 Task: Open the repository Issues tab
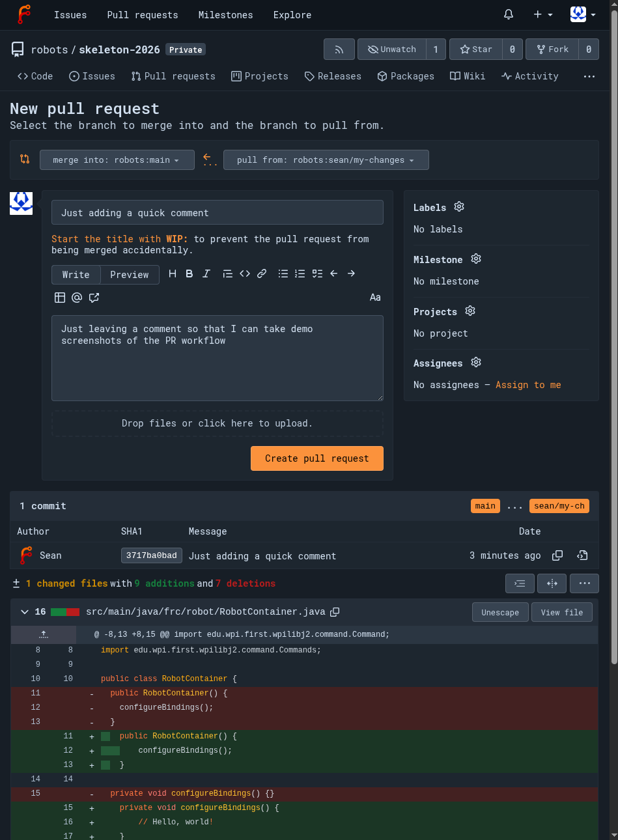pyautogui.click(x=92, y=76)
